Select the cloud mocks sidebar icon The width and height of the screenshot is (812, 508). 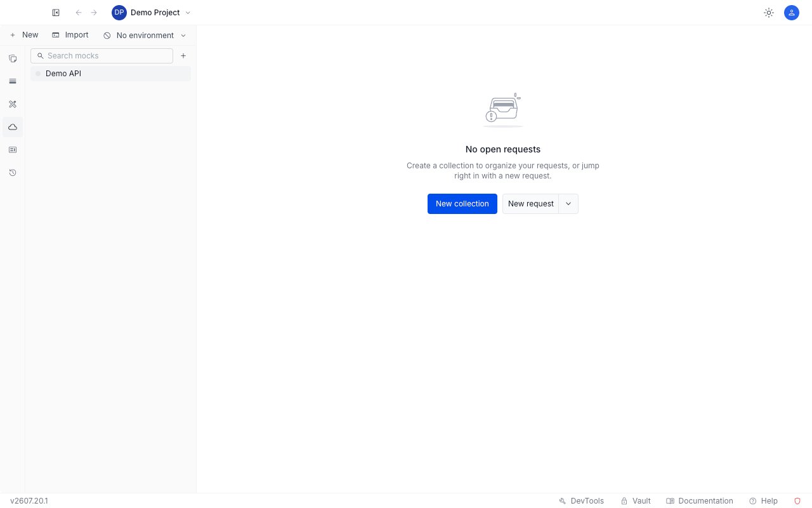13,127
